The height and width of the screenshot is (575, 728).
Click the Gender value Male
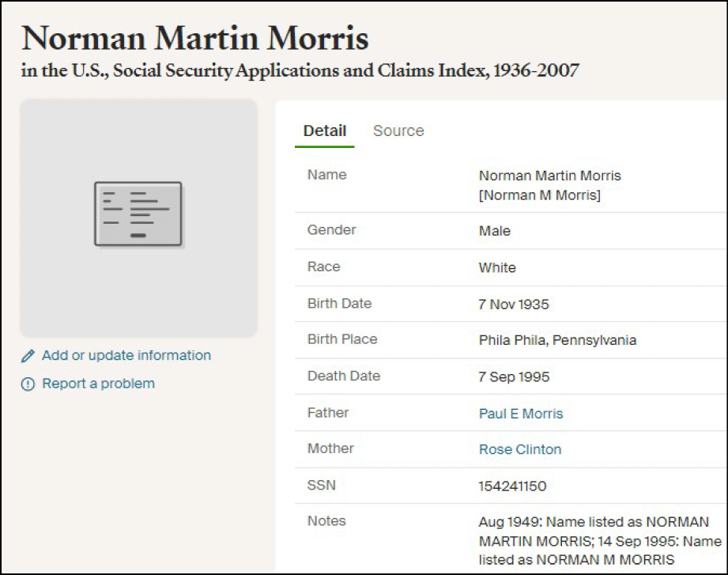495,231
